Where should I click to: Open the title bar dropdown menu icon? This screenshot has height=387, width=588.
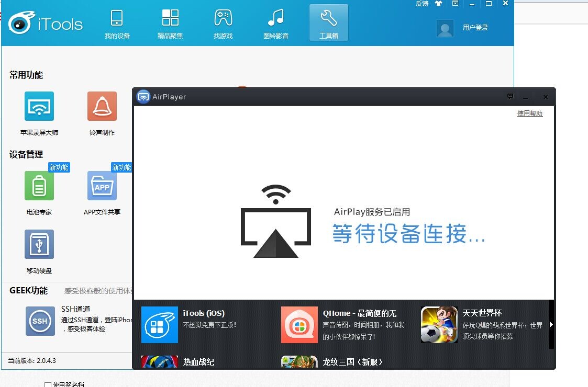point(455,3)
